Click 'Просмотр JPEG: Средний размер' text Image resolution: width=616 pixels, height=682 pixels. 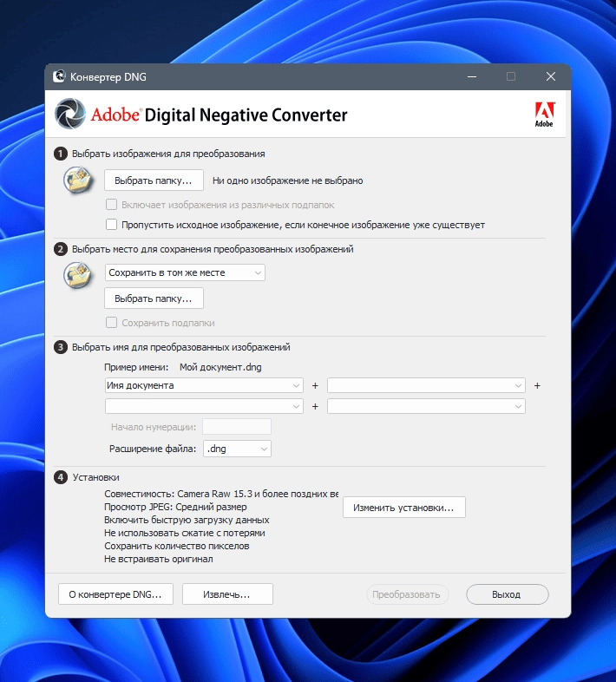pyautogui.click(x=175, y=507)
